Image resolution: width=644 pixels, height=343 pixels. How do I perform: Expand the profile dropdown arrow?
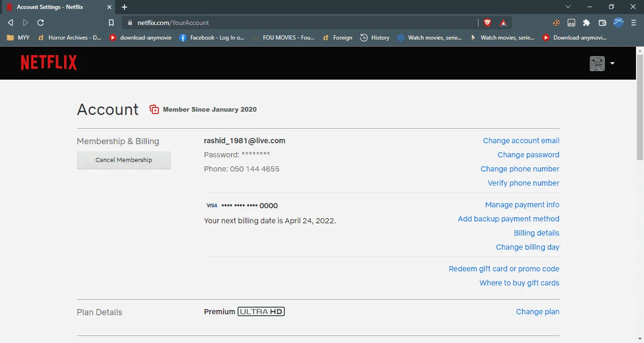click(x=612, y=63)
